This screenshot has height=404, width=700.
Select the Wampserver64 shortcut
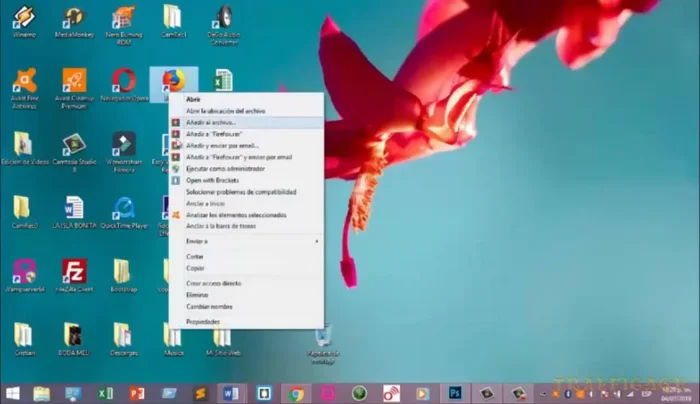pos(24,276)
